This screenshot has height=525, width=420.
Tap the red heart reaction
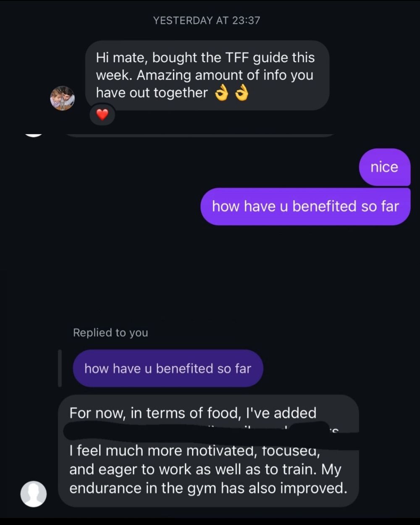point(102,114)
